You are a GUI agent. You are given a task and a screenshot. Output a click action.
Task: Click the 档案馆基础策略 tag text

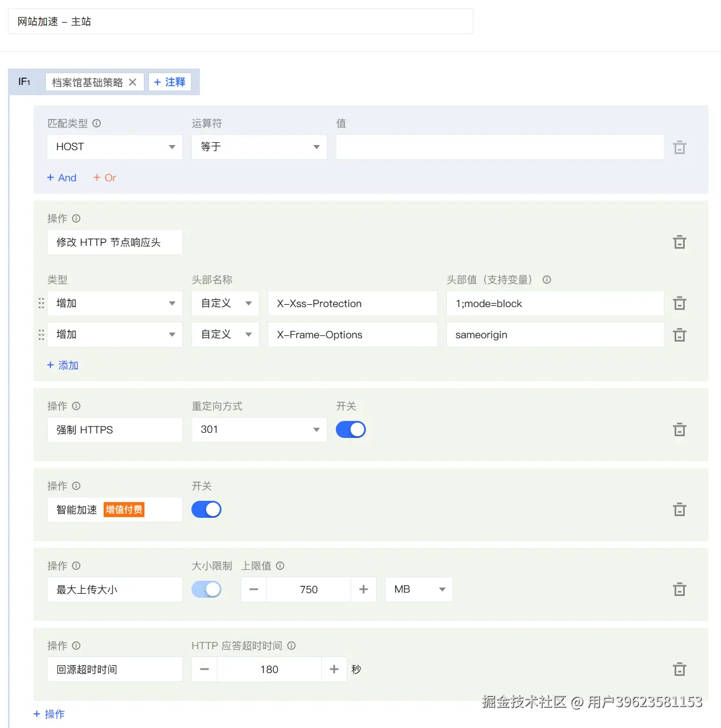[87, 82]
